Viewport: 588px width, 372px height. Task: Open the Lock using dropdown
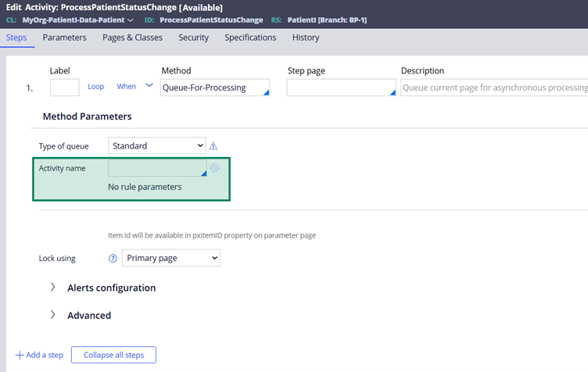[x=170, y=258]
